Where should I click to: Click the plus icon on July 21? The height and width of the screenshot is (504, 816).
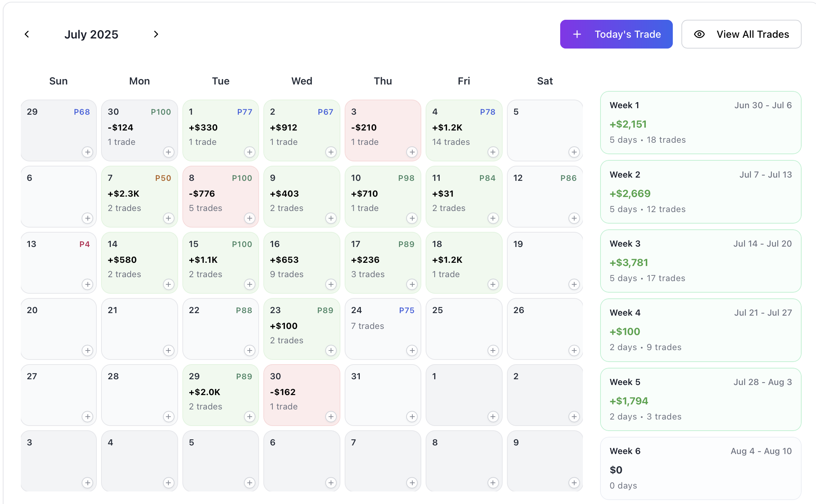tap(169, 350)
